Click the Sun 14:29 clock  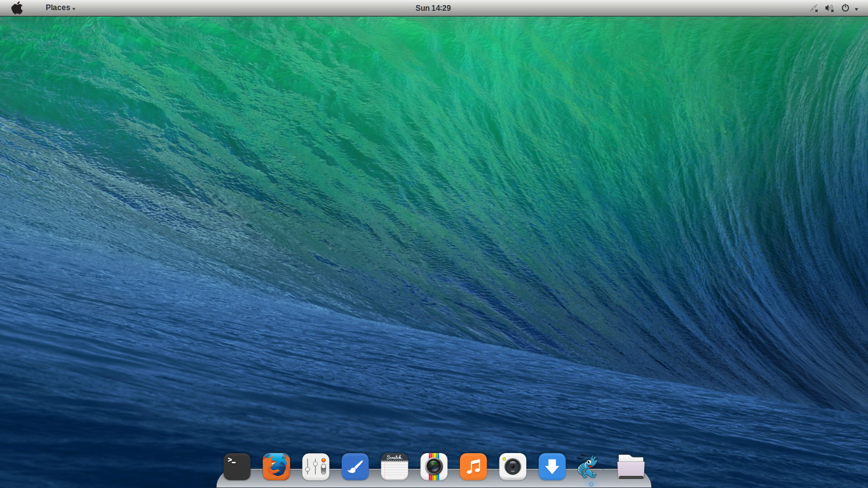(433, 8)
